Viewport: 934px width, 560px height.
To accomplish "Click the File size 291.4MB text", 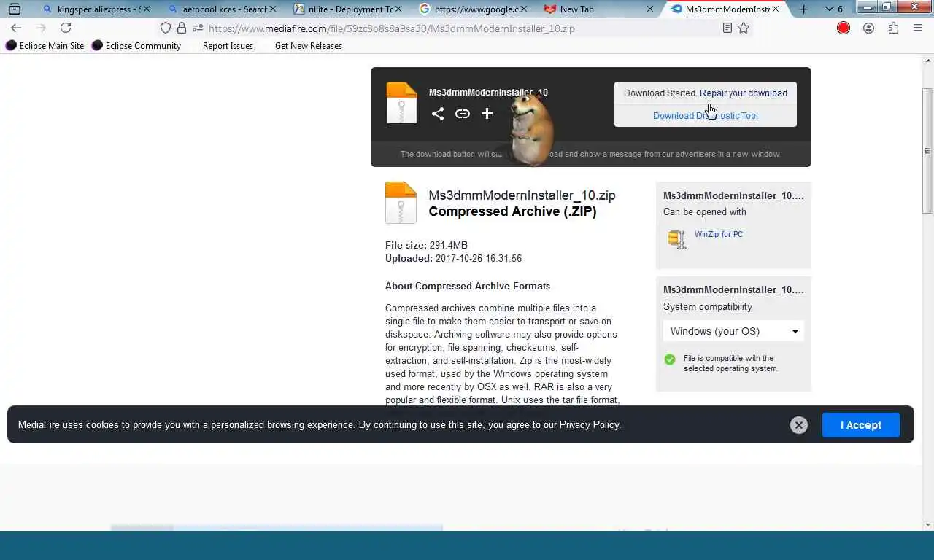I will (x=426, y=245).
